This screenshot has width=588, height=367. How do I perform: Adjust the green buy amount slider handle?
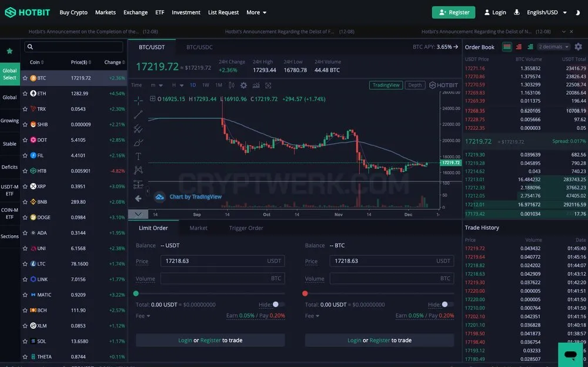coord(136,293)
